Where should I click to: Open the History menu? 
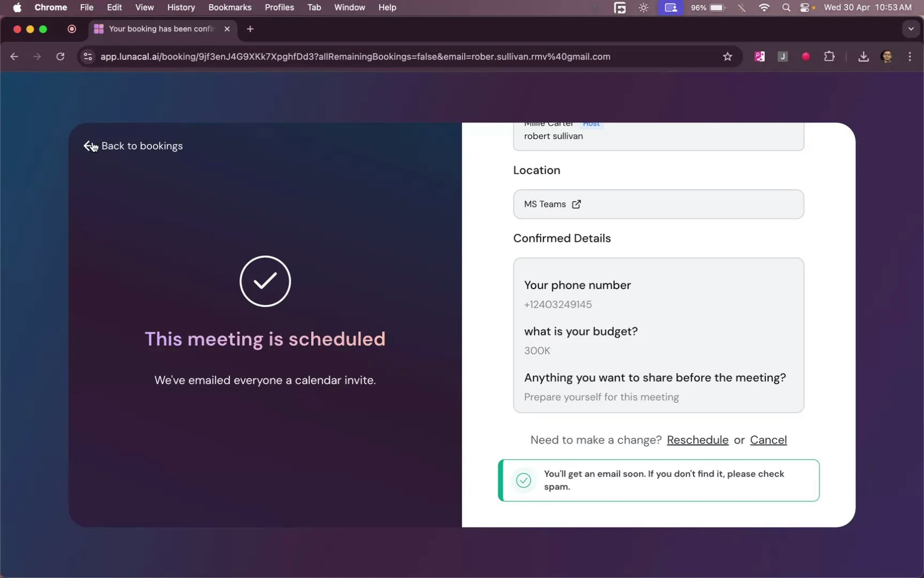coord(181,7)
